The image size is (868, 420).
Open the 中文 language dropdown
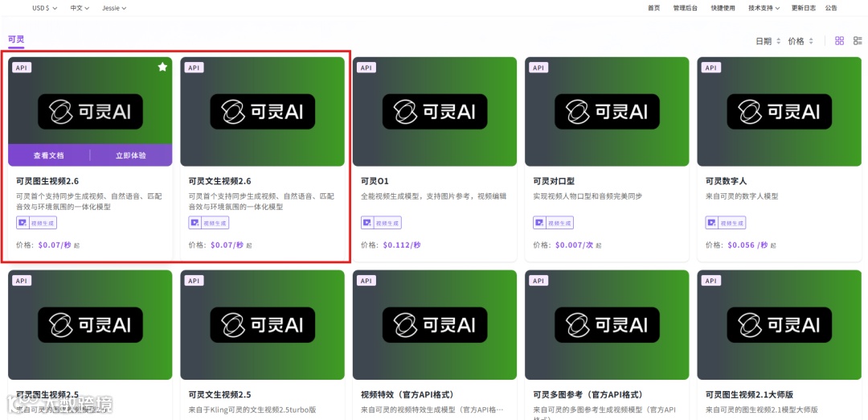point(80,8)
